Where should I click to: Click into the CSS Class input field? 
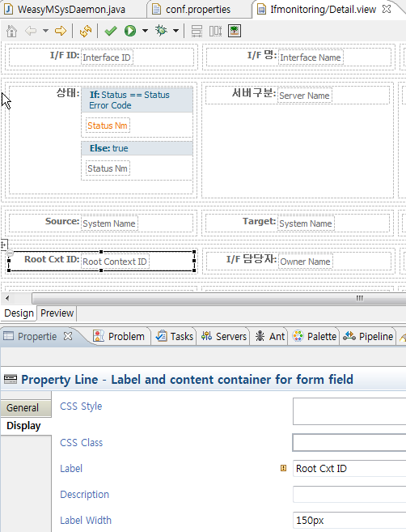pyautogui.click(x=349, y=442)
